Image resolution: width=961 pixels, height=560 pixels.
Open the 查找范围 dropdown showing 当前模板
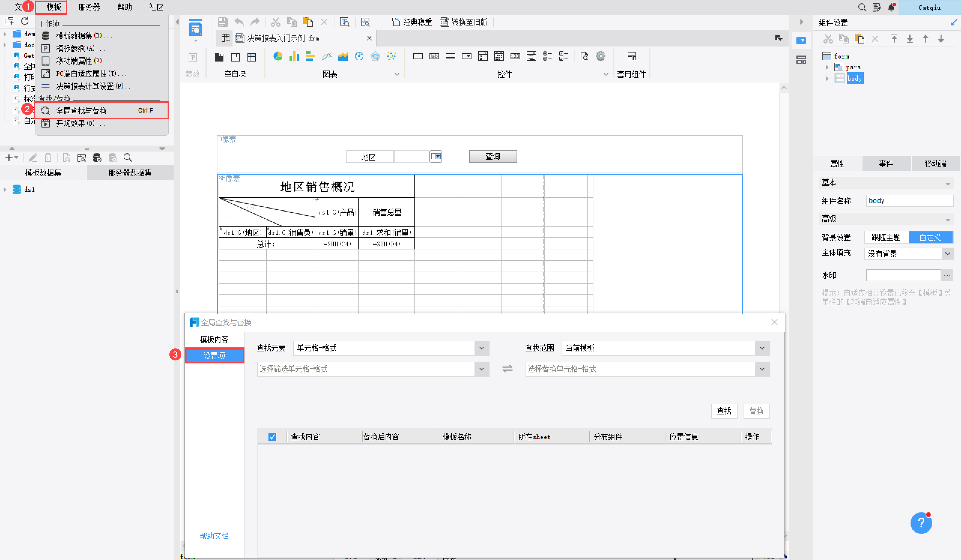(x=762, y=348)
